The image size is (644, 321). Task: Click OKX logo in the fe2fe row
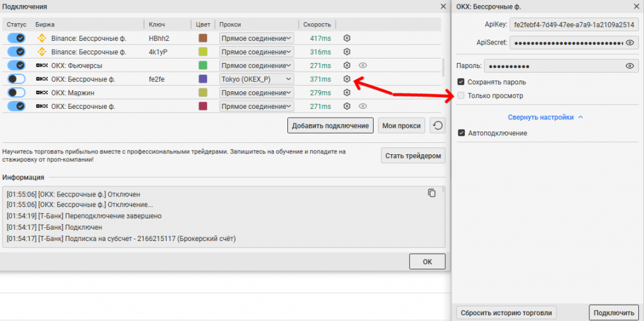tap(42, 79)
